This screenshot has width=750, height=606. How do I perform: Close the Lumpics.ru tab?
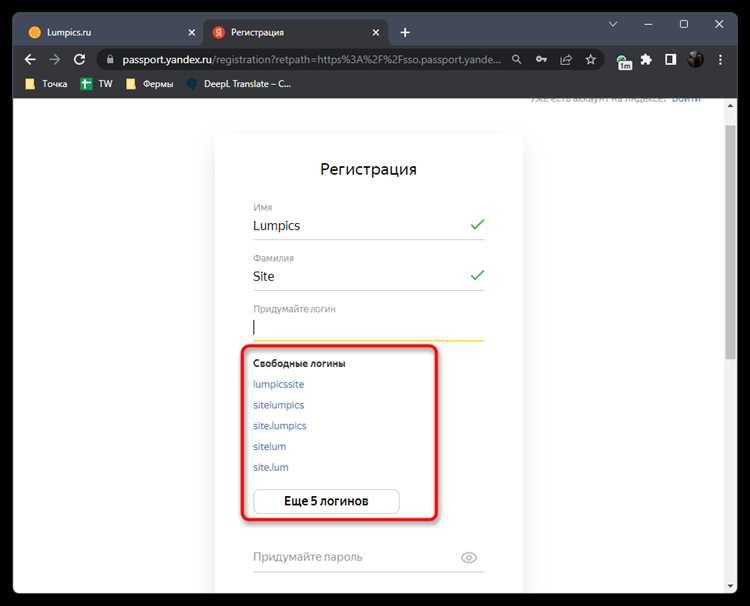click(x=191, y=33)
